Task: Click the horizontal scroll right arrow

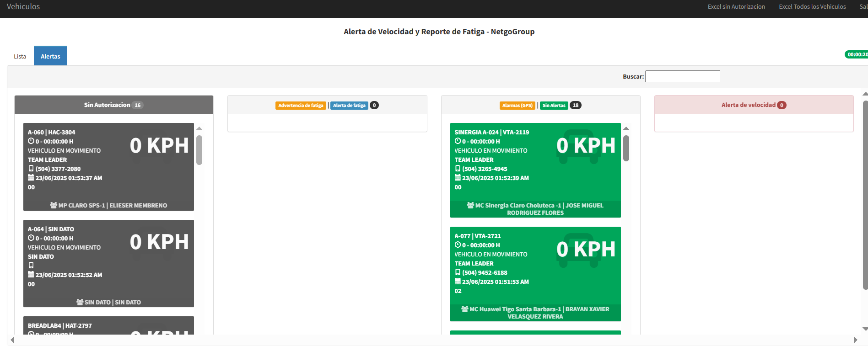Action: point(855,340)
